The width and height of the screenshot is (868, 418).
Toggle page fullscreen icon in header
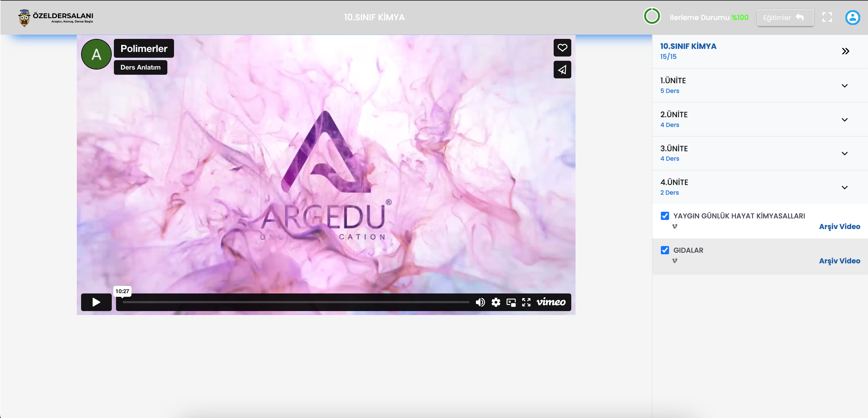(x=827, y=18)
